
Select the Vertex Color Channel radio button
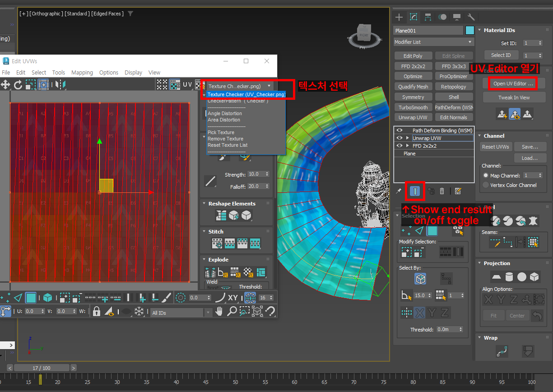coord(486,185)
